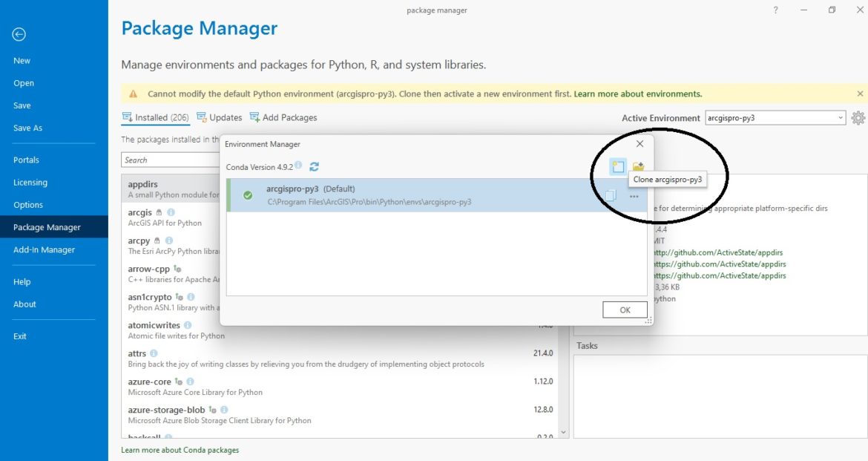The height and width of the screenshot is (461, 868).
Task: Click the clone icon on the arcgispro-py3 row
Action: point(611,195)
